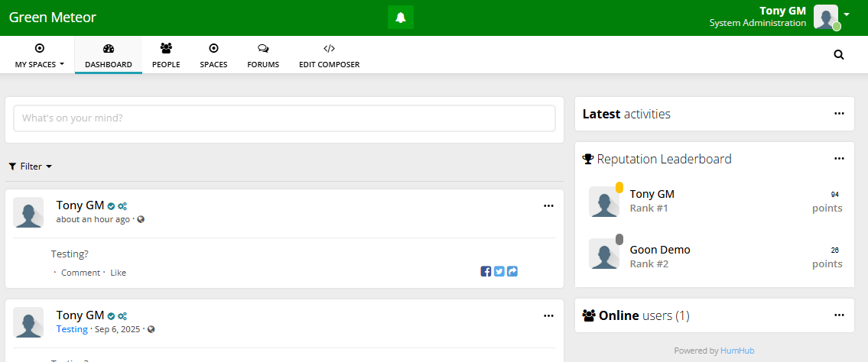Open Reputation Leaderboard panel options menu
This screenshot has height=362, width=868.
pyautogui.click(x=839, y=159)
